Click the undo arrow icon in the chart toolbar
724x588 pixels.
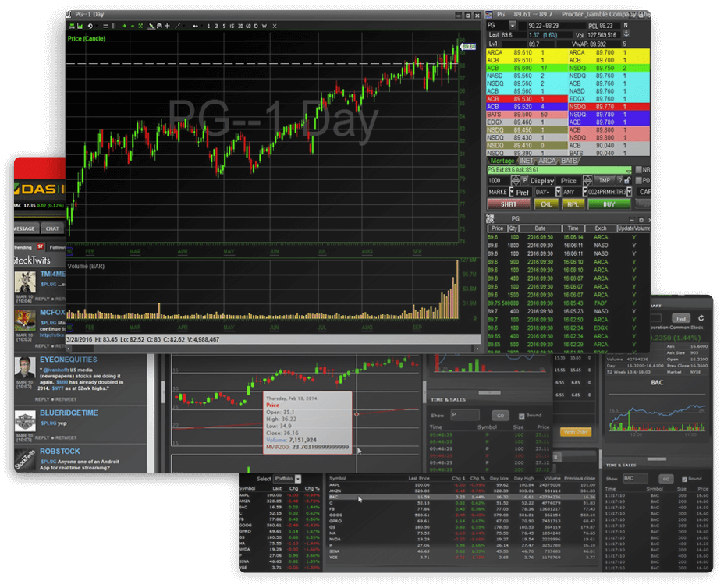[x=90, y=25]
